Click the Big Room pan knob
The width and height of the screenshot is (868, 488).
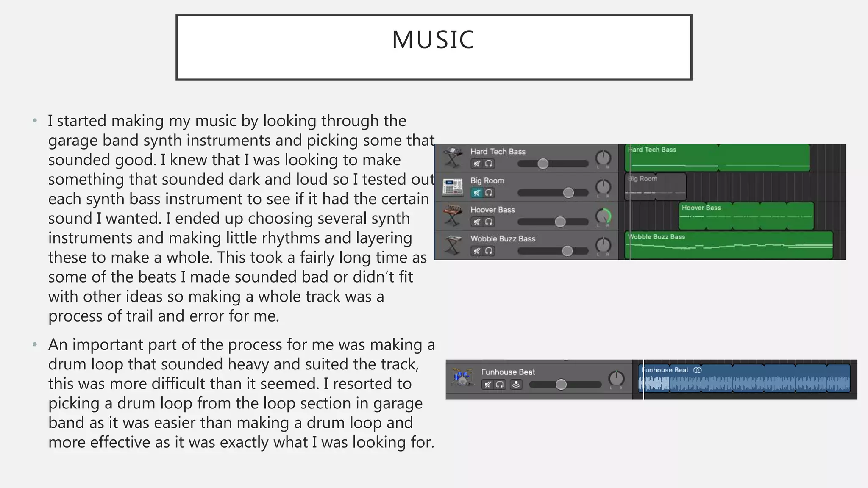coord(603,187)
